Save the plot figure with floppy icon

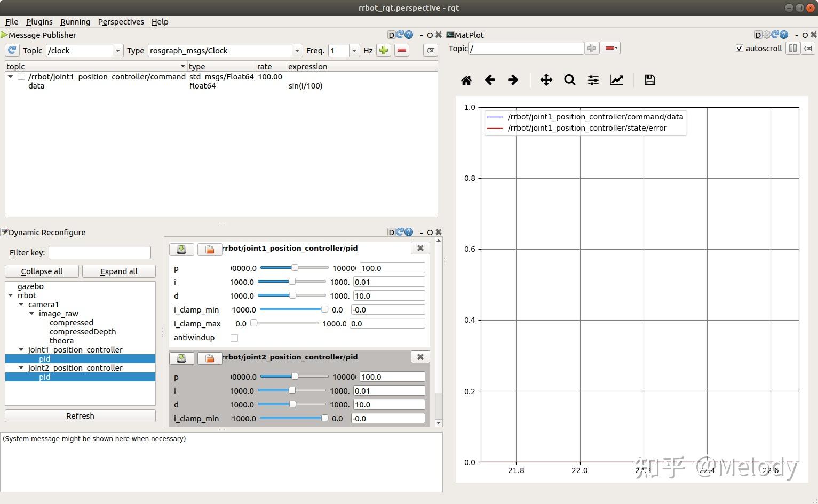tap(649, 80)
